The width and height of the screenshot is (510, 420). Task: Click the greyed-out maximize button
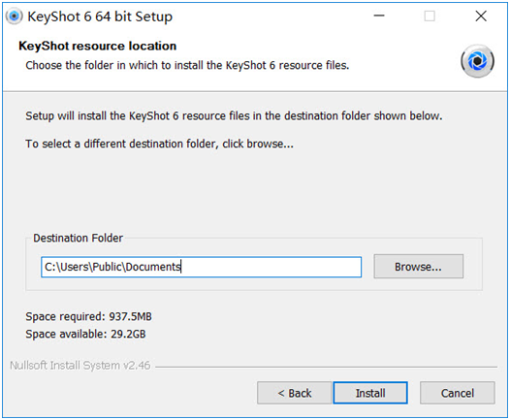430,16
